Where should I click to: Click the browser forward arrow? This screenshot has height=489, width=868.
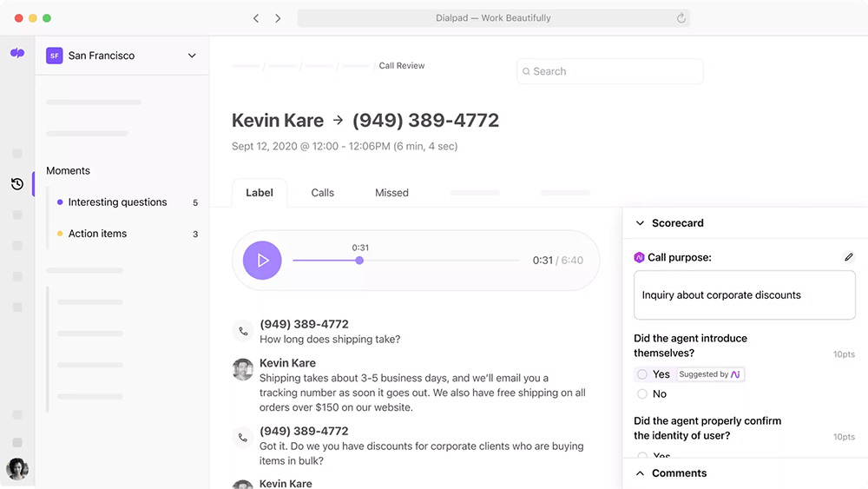click(278, 18)
